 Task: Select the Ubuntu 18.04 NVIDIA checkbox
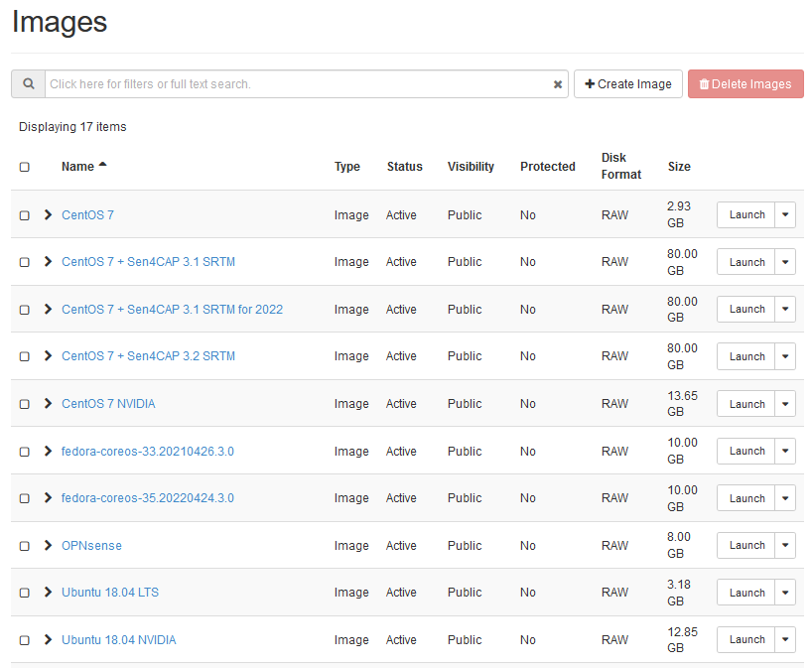point(25,640)
